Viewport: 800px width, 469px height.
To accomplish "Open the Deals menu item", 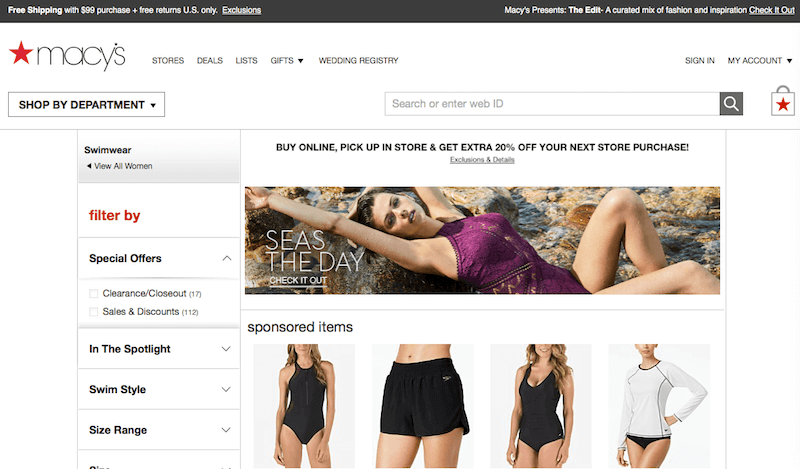I will coord(210,61).
